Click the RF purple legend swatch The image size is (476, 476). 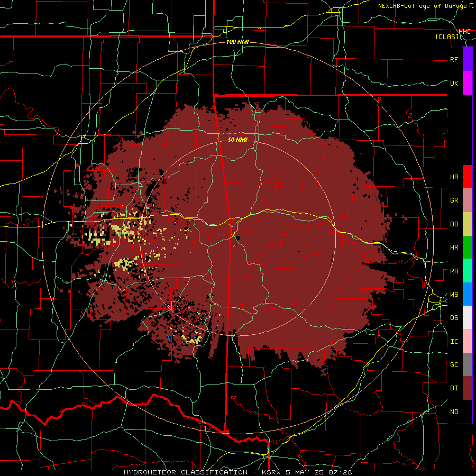click(467, 59)
